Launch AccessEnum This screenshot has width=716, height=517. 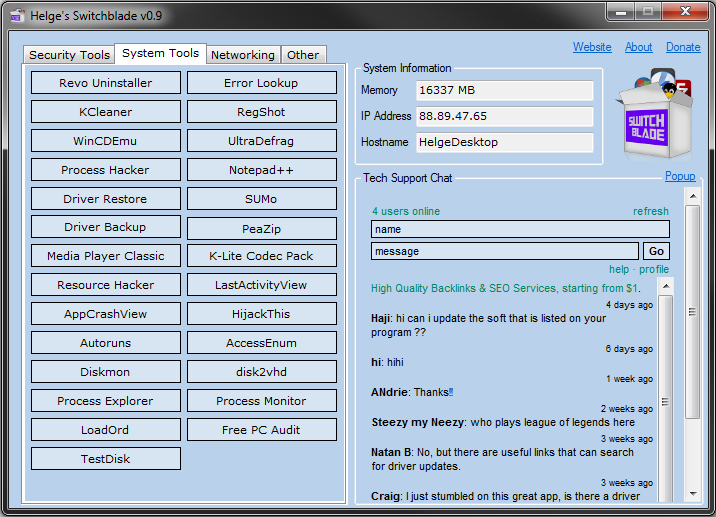[261, 343]
